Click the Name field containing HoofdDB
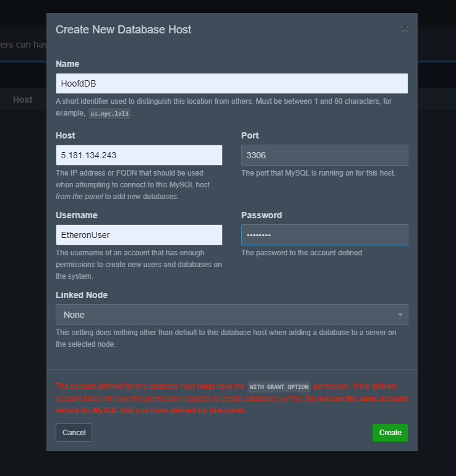This screenshot has width=456, height=476. click(x=231, y=83)
